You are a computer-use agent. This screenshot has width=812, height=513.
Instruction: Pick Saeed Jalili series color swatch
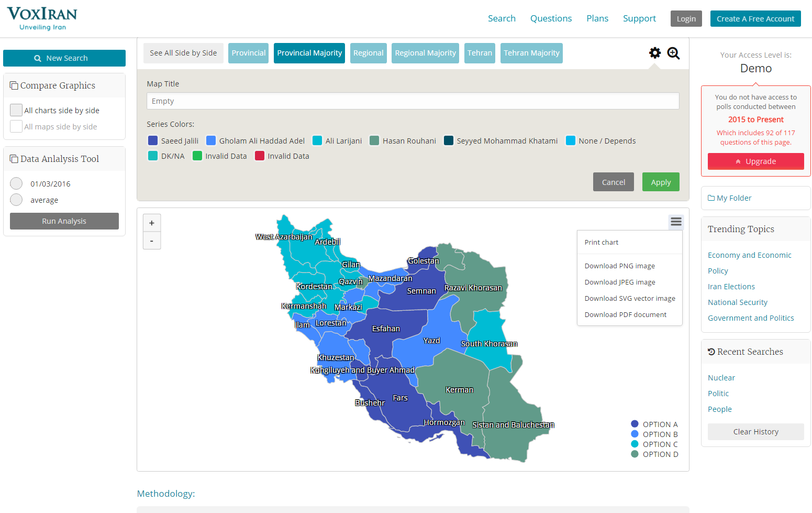[153, 140]
